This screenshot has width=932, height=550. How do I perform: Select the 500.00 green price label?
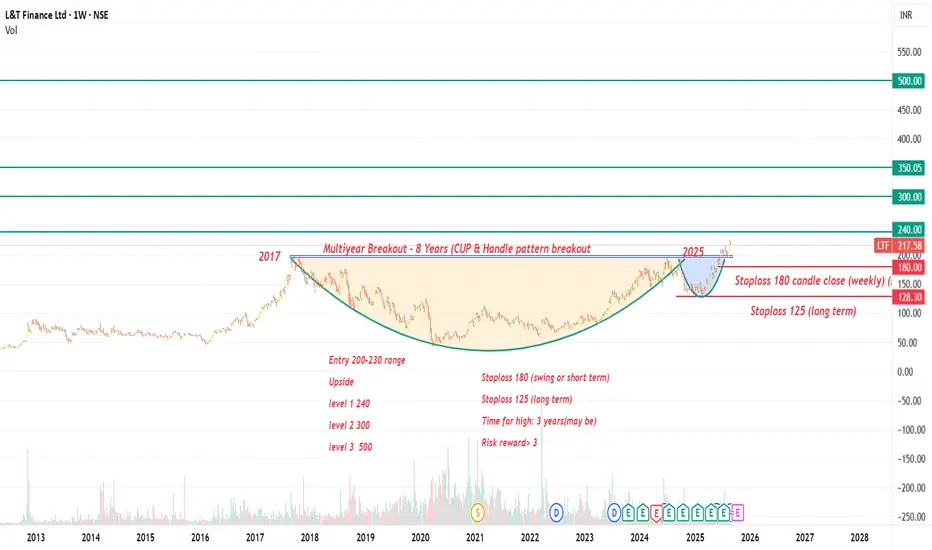(908, 81)
